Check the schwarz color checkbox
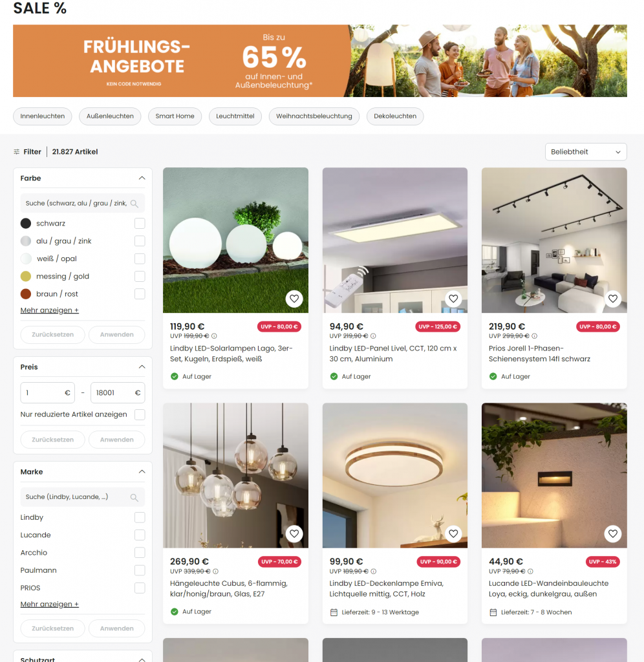644x662 pixels. pyautogui.click(x=140, y=223)
